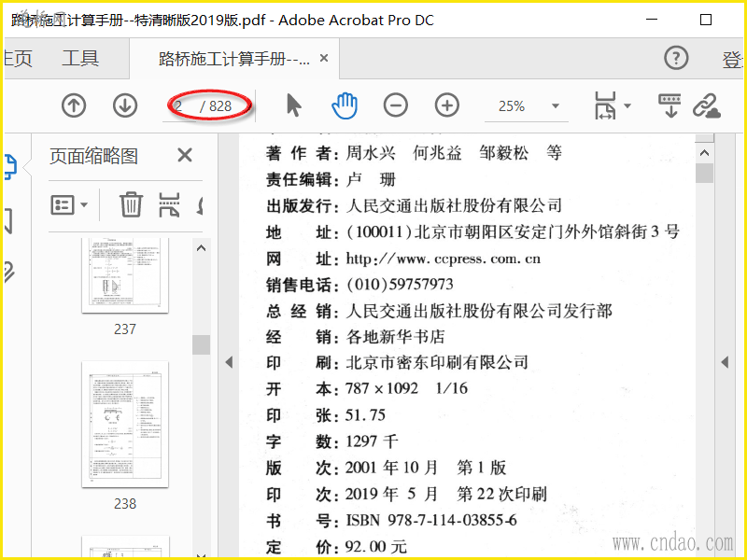Open the 25% zoom level dropdown
This screenshot has width=747, height=560.
(556, 105)
